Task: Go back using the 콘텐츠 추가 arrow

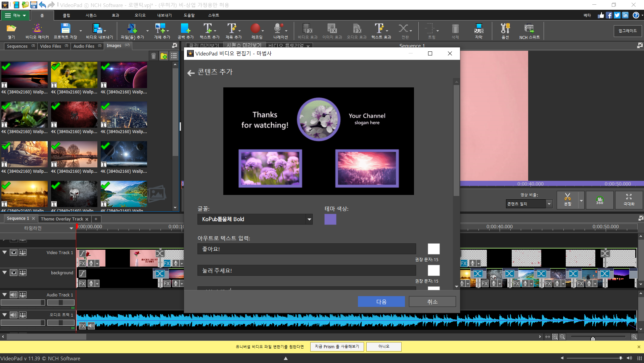Action: click(x=191, y=73)
